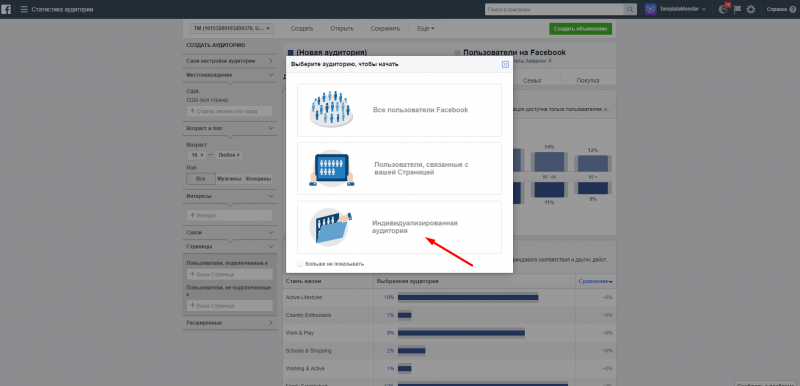Collapse the Страницы section
This screenshot has width=800, height=386.
tap(230, 247)
